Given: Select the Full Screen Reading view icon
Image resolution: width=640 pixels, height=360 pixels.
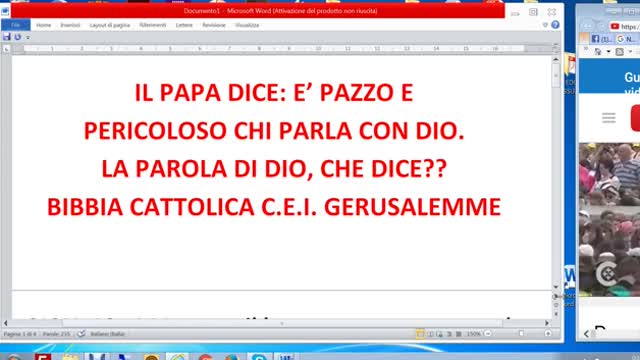Looking at the screenshot, I should pyautogui.click(x=430, y=334).
